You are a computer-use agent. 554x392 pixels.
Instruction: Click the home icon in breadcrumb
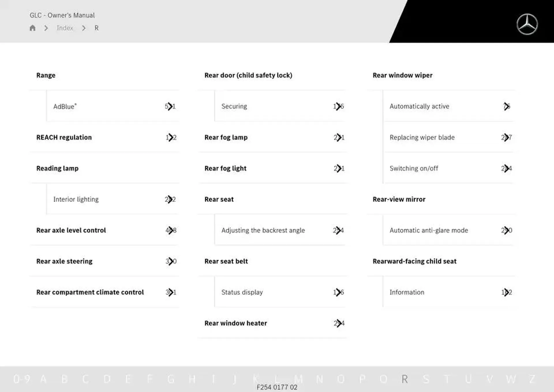[33, 28]
